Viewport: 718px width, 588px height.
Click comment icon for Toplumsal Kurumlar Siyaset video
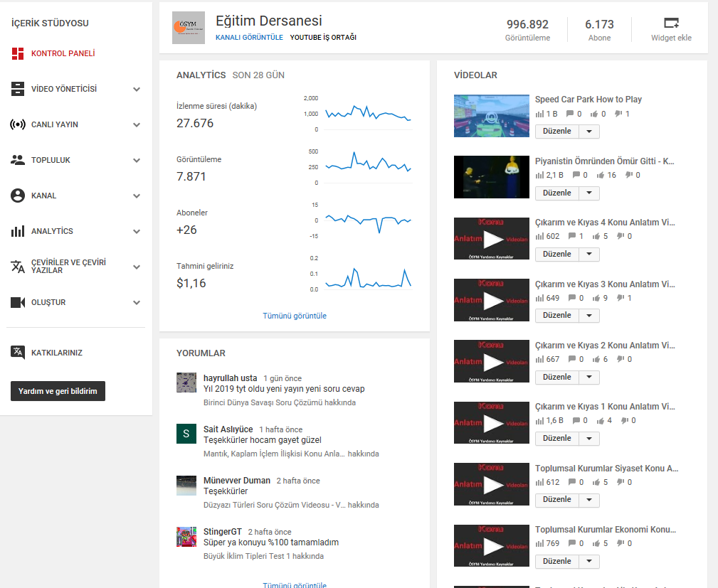pos(572,482)
